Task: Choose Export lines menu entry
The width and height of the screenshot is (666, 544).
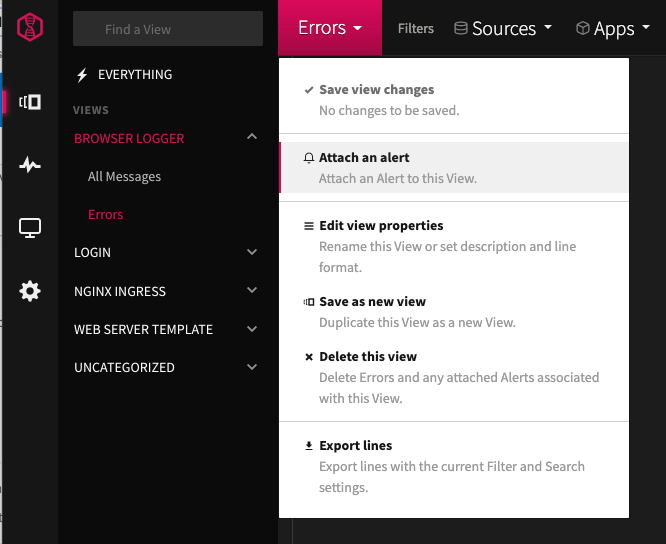Action: [x=454, y=466]
